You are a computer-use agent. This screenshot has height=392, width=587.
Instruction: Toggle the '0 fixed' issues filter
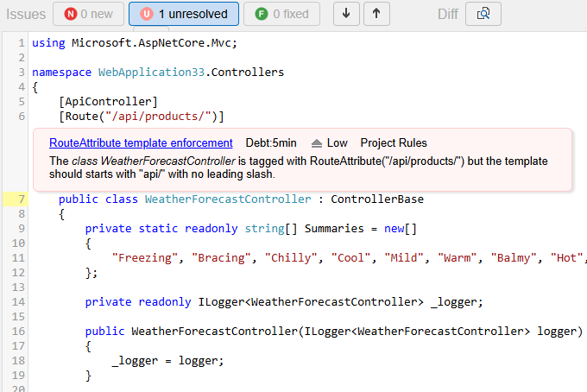pos(281,14)
